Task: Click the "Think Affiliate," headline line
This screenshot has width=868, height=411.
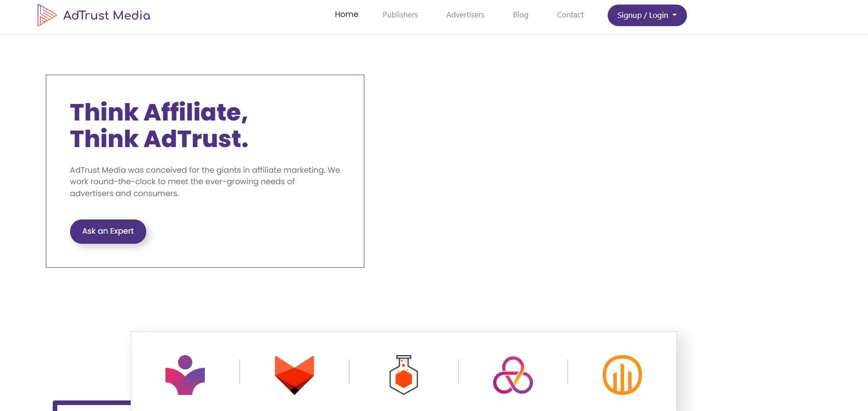Action: 159,112
